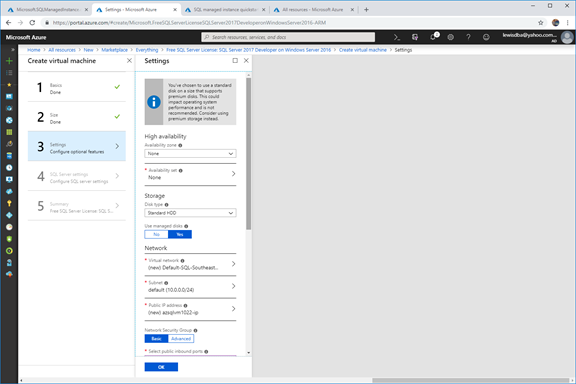Image resolution: width=576 pixels, height=384 pixels.
Task: Click the info icon next to Subnet
Action: (166, 283)
